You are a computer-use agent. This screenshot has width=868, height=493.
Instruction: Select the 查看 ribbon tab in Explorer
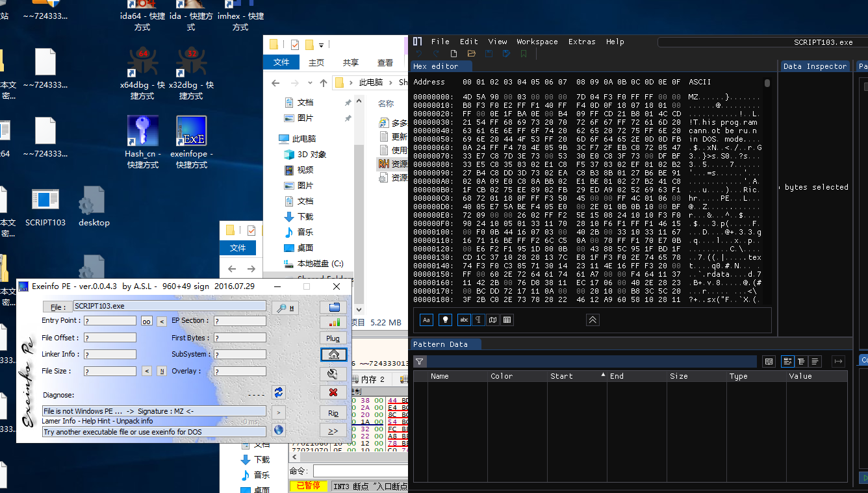point(385,62)
